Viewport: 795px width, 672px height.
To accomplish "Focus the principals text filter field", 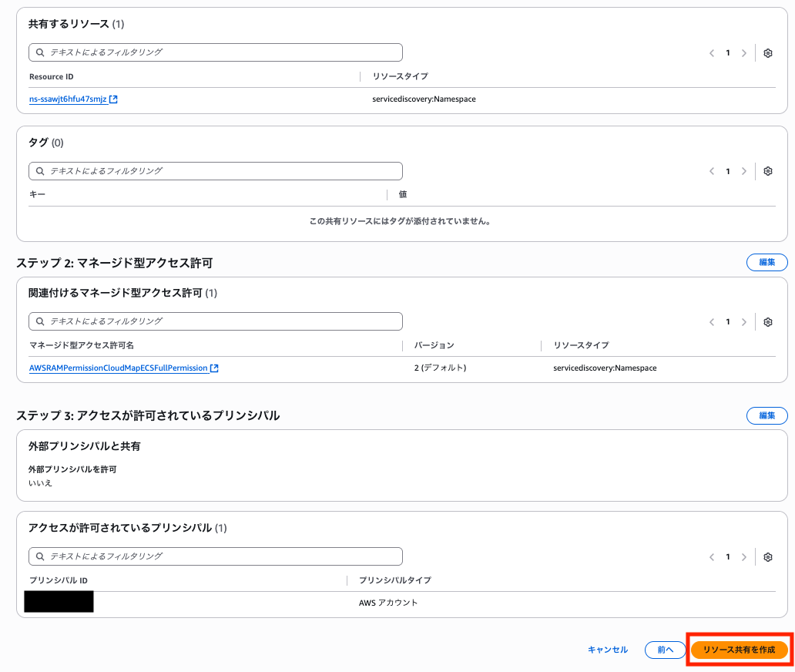I will [x=216, y=556].
